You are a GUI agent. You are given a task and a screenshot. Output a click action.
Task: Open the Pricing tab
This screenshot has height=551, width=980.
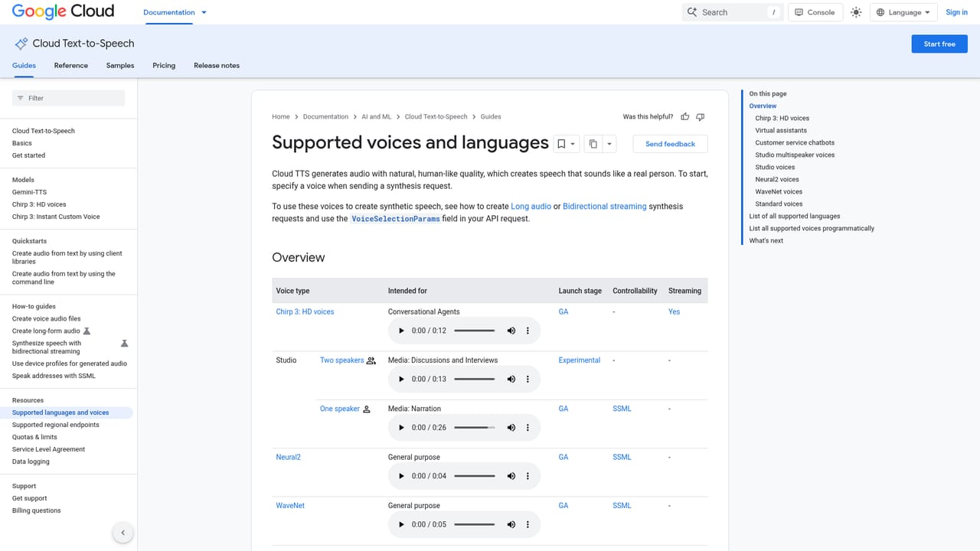(164, 66)
